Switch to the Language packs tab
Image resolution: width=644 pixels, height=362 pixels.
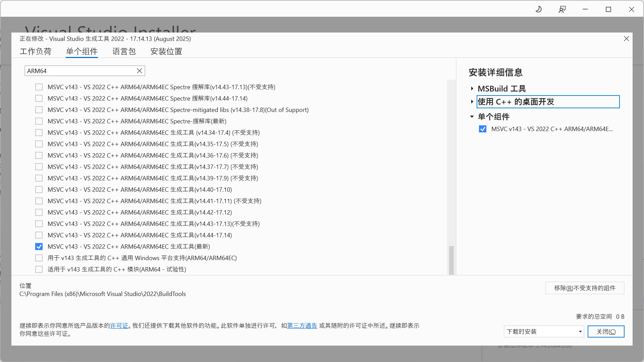pyautogui.click(x=124, y=51)
